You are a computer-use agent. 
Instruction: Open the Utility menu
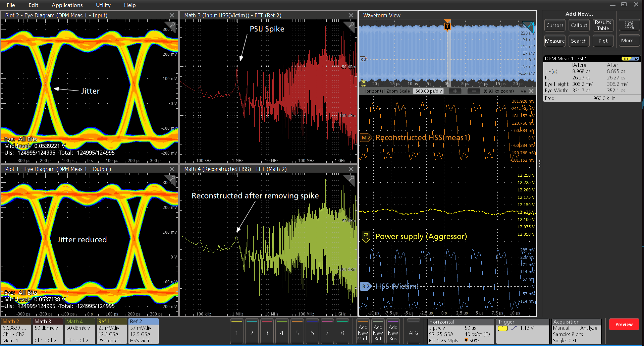(103, 5)
